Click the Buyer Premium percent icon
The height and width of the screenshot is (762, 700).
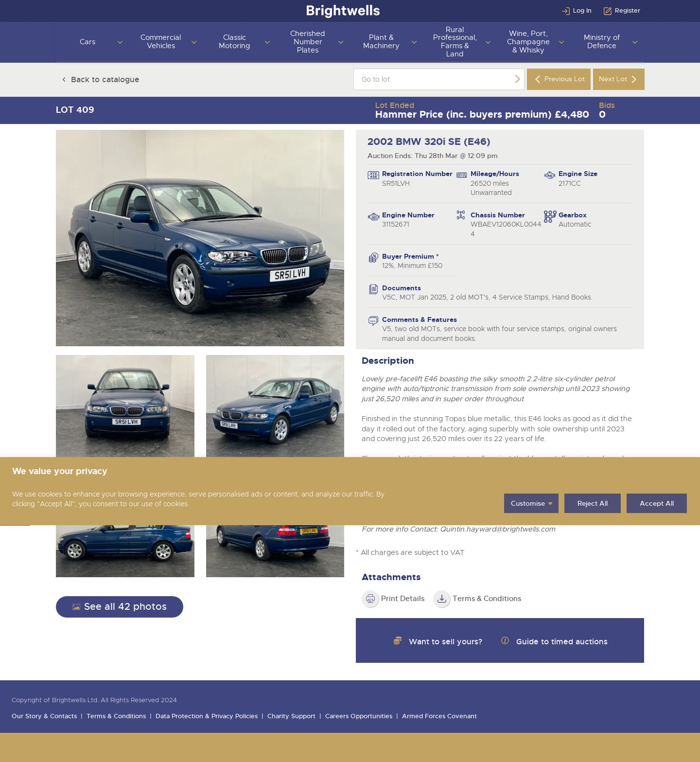tap(373, 258)
